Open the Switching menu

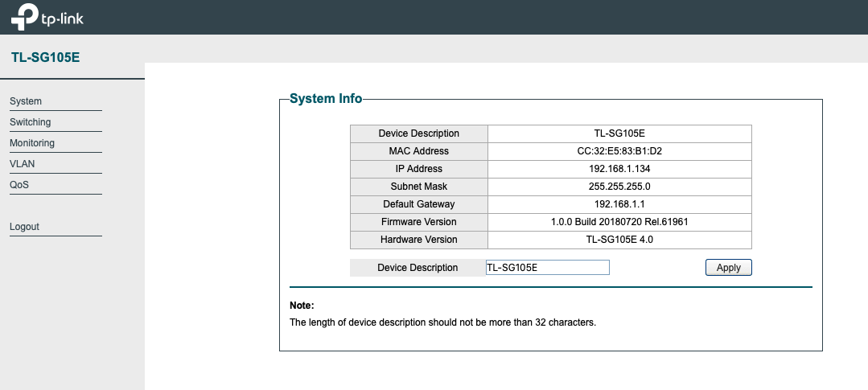click(x=30, y=122)
